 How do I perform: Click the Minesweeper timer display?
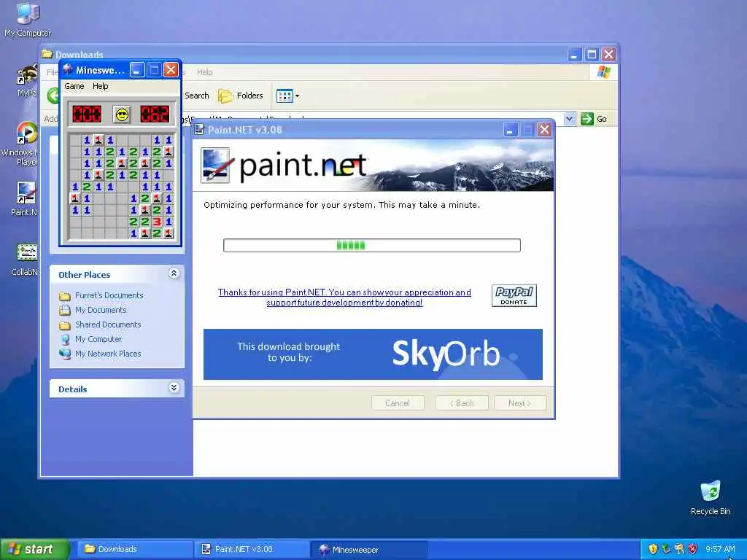(155, 114)
